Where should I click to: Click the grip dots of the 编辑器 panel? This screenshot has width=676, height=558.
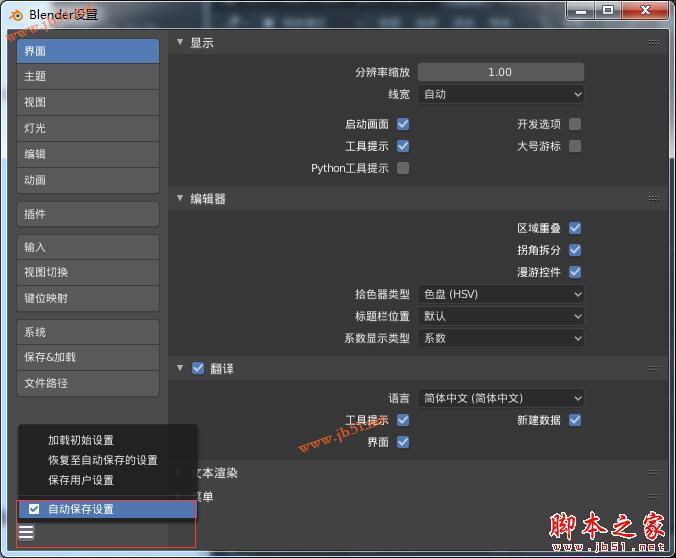pos(654,198)
